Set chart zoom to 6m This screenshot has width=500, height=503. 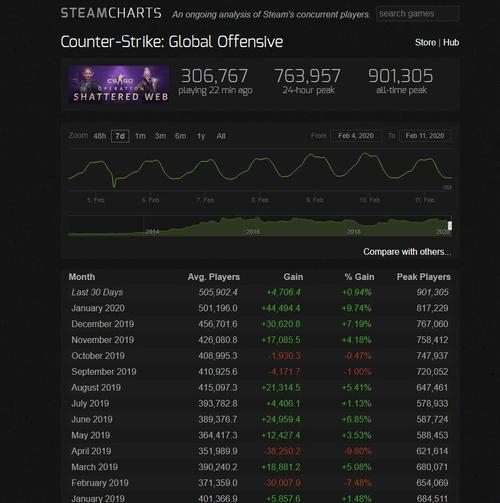(x=180, y=136)
